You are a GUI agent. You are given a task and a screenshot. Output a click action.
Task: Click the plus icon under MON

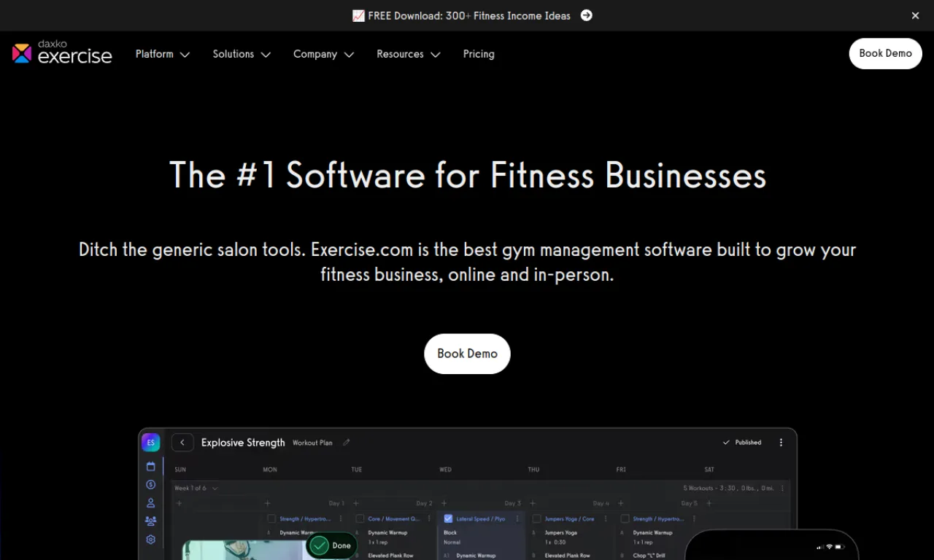(267, 503)
